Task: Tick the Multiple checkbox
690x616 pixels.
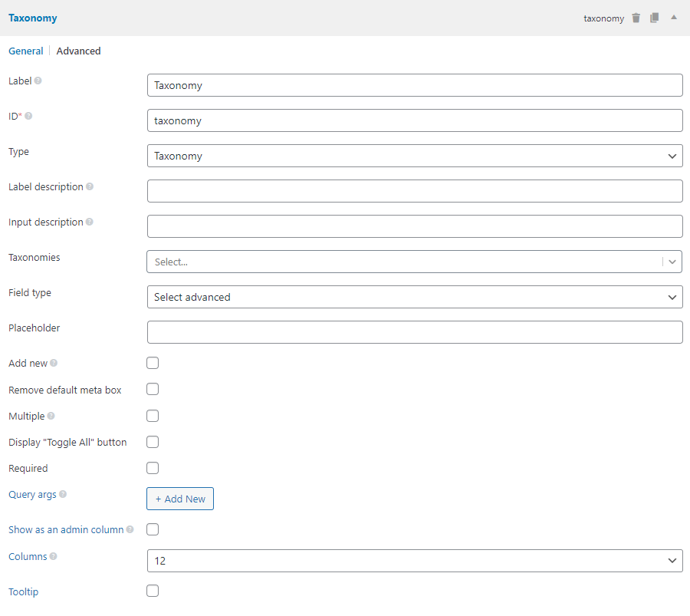Action: pyautogui.click(x=153, y=416)
